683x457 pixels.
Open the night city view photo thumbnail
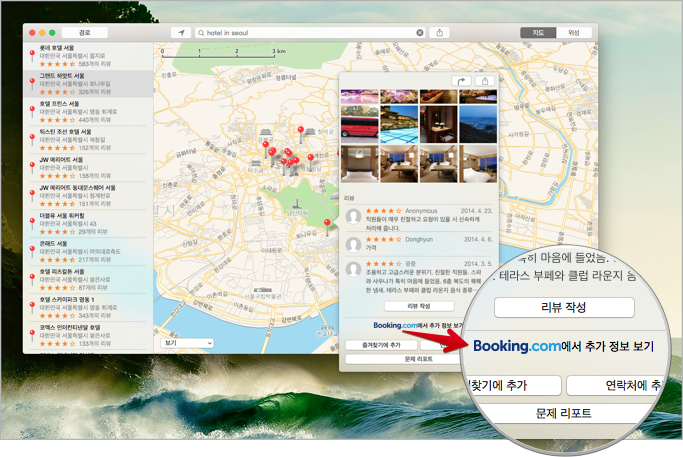478,124
